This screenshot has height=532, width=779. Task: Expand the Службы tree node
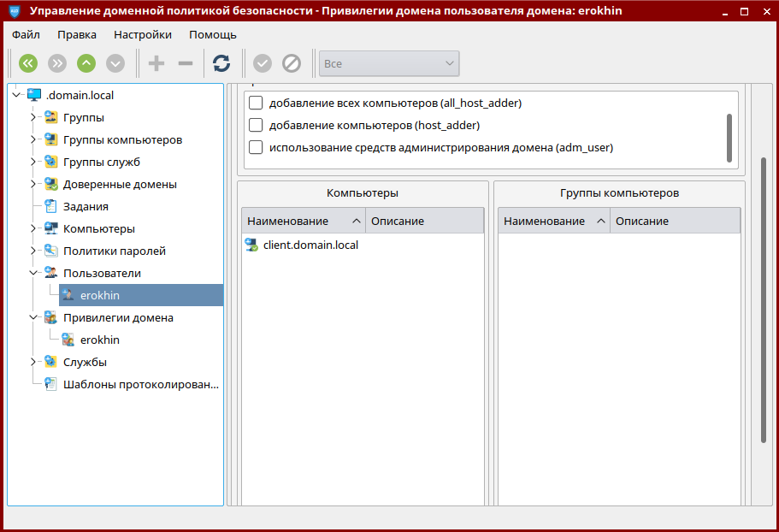(x=33, y=362)
